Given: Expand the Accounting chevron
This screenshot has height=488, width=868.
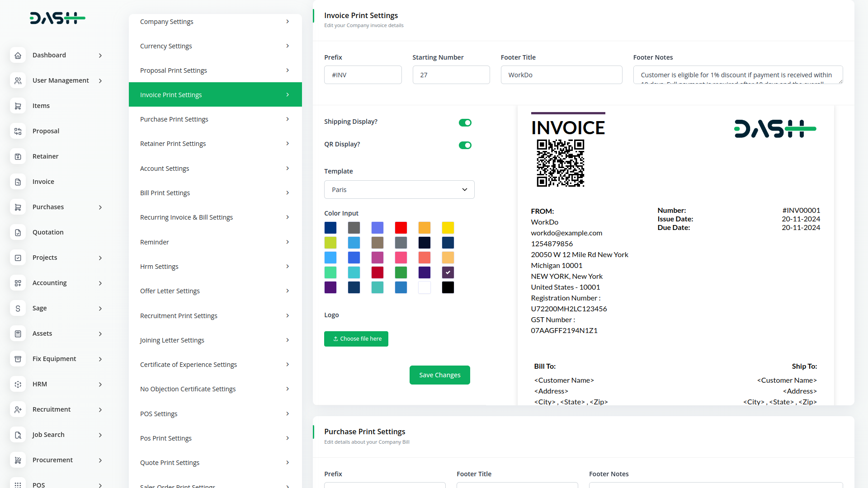Looking at the screenshot, I should point(100,283).
